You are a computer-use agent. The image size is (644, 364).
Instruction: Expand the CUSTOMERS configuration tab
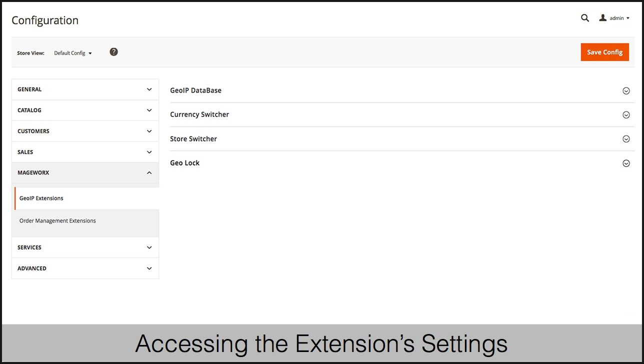click(85, 131)
